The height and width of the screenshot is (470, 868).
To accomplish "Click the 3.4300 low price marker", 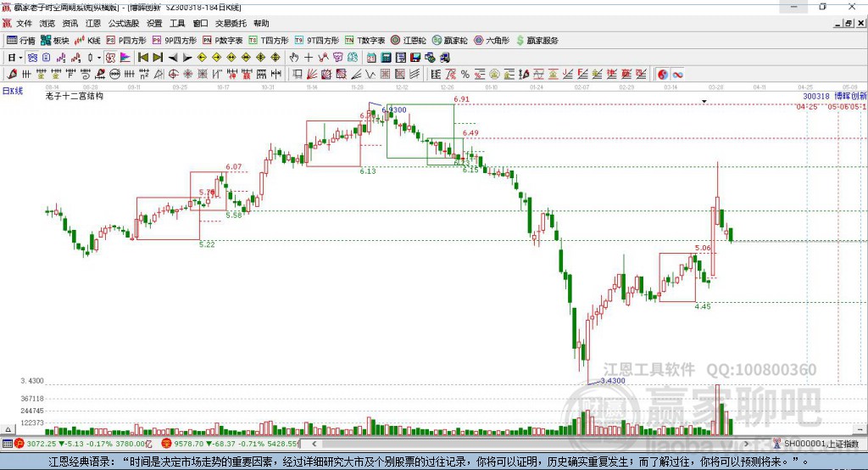I will tap(612, 380).
